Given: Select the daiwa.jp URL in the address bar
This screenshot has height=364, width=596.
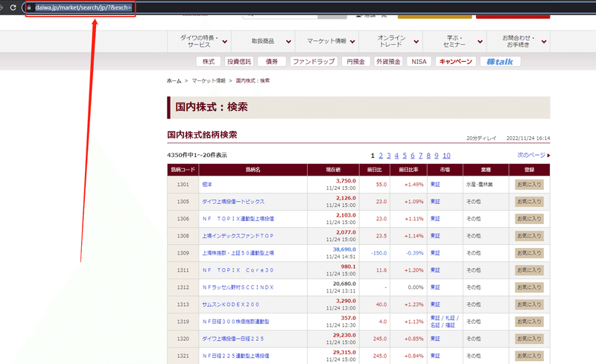Looking at the screenshot, I should point(83,7).
